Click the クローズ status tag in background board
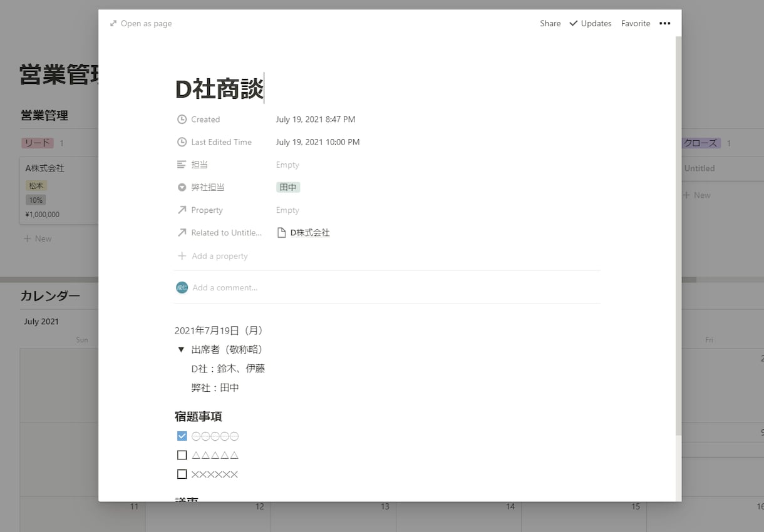Screen dimensions: 764x532 pyautogui.click(x=701, y=143)
